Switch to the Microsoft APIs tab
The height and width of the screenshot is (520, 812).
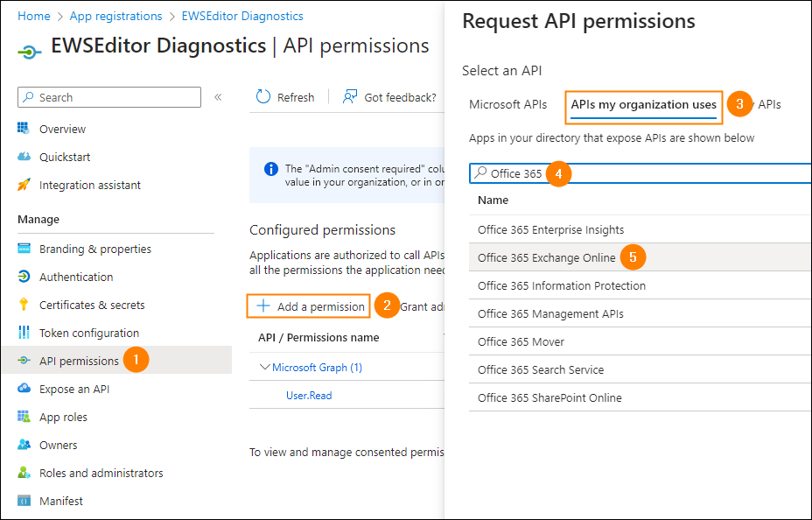point(508,105)
